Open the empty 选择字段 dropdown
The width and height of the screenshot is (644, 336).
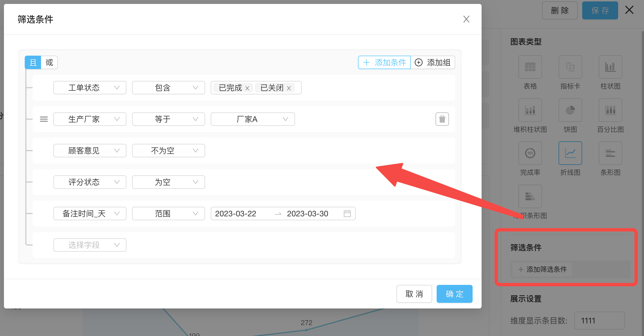click(90, 245)
